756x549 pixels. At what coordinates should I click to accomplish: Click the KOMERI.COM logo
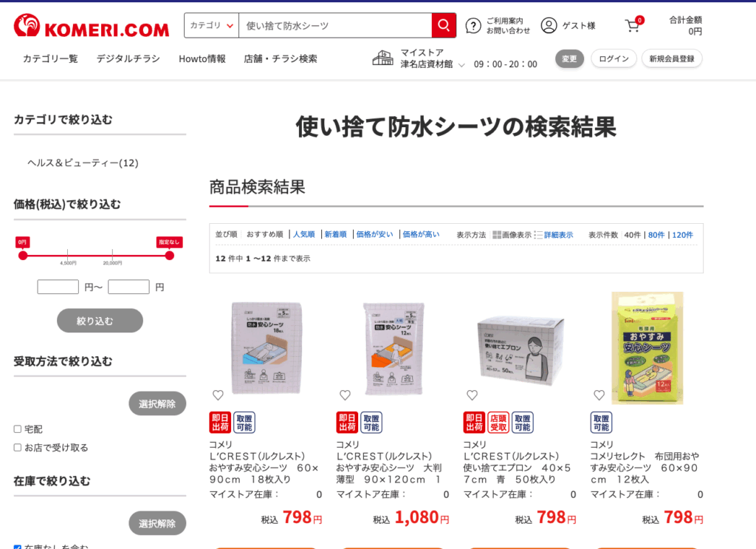(x=92, y=26)
